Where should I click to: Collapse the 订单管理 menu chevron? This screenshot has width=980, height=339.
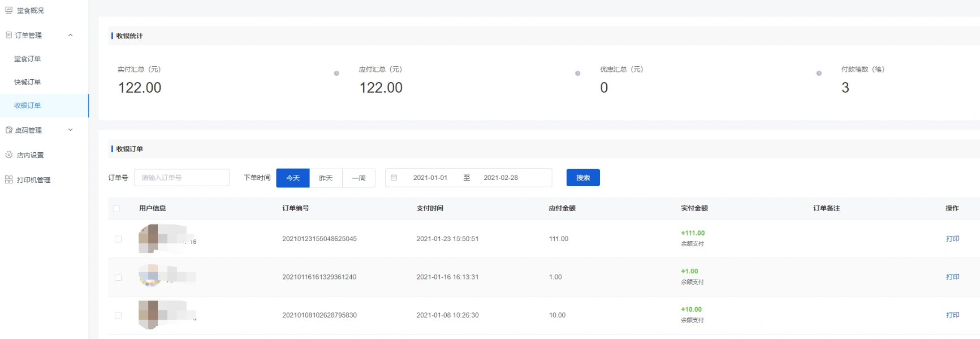coord(71,35)
